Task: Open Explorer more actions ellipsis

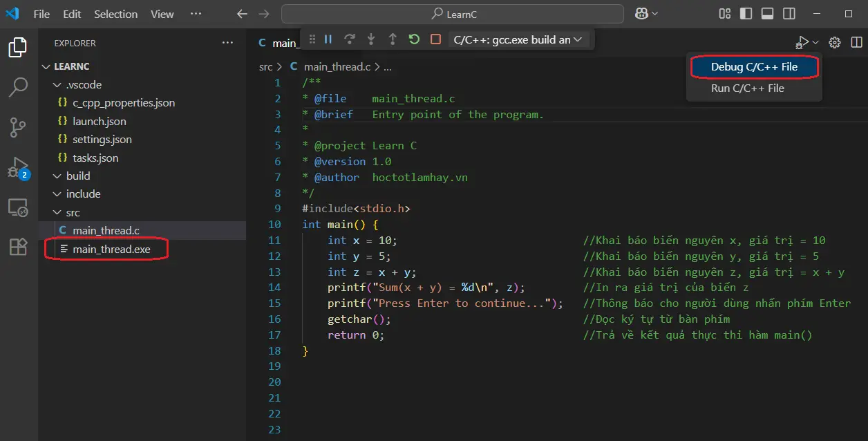Action: (x=227, y=43)
